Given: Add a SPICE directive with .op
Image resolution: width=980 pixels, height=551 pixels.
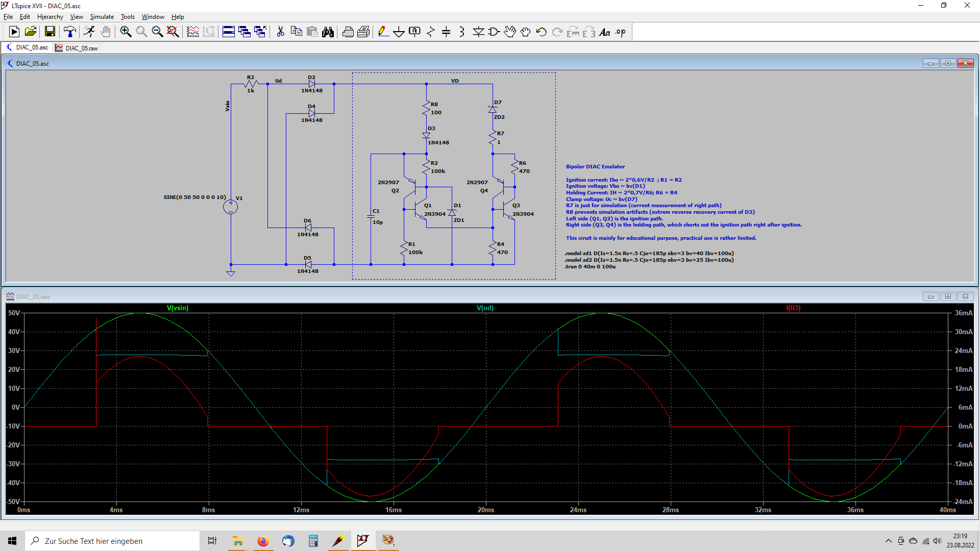Looking at the screenshot, I should (x=621, y=32).
